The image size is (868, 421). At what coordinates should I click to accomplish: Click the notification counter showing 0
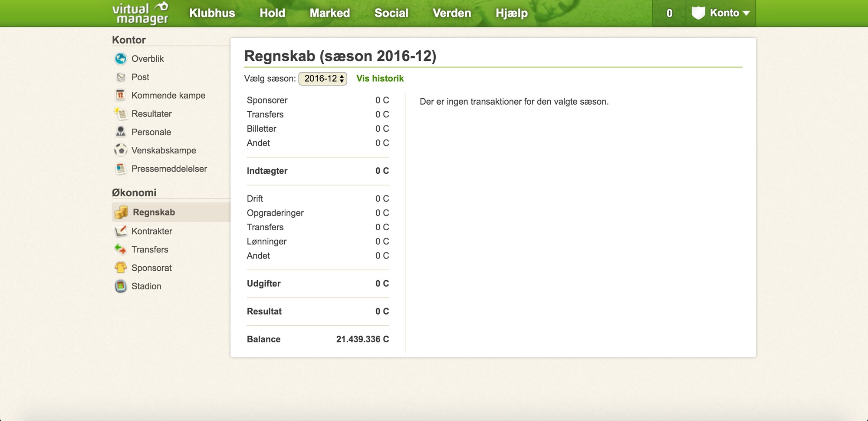point(669,13)
